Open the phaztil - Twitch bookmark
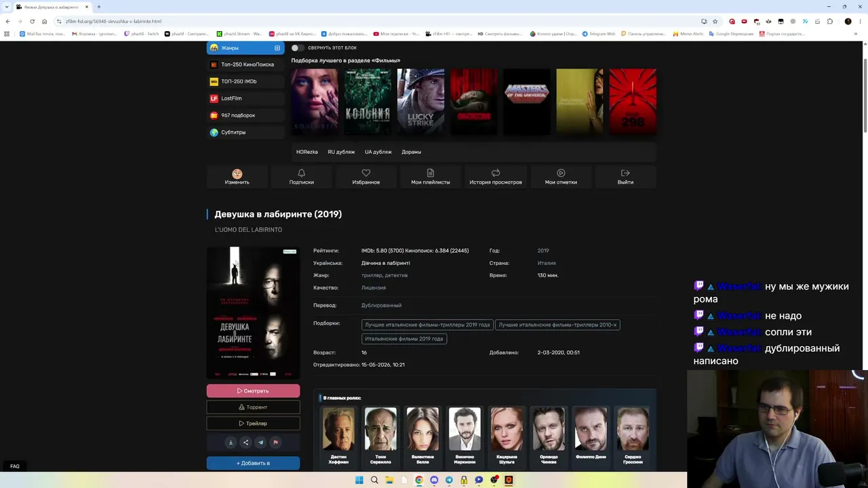The height and width of the screenshot is (488, 868). pyautogui.click(x=142, y=34)
